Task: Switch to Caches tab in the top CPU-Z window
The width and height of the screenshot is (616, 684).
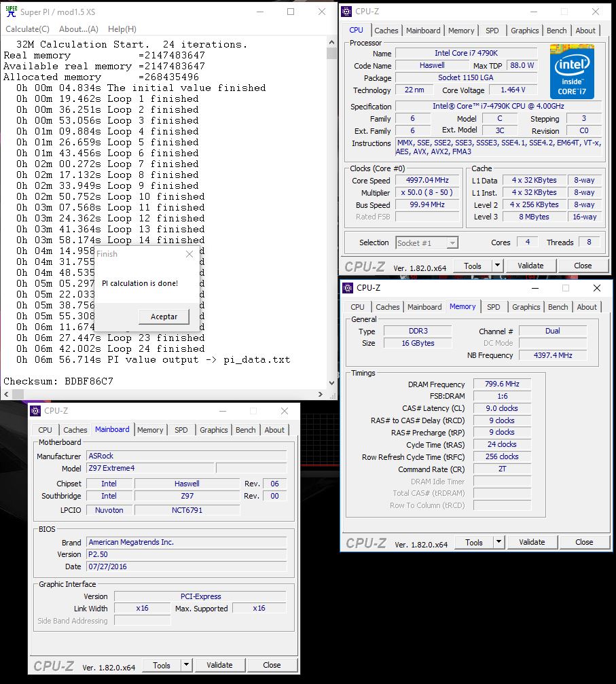Action: (x=386, y=31)
